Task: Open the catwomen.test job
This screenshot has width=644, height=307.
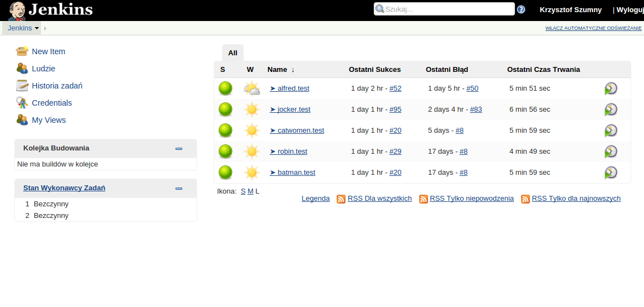Action: (297, 131)
